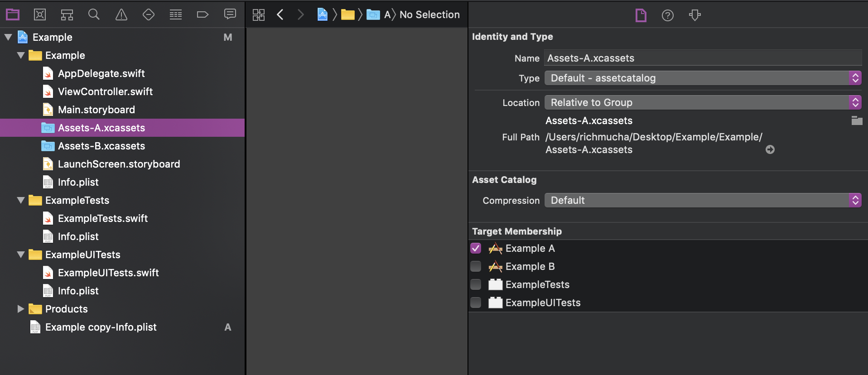Check ExampleUITests target membership
The image size is (868, 375).
[476, 303]
